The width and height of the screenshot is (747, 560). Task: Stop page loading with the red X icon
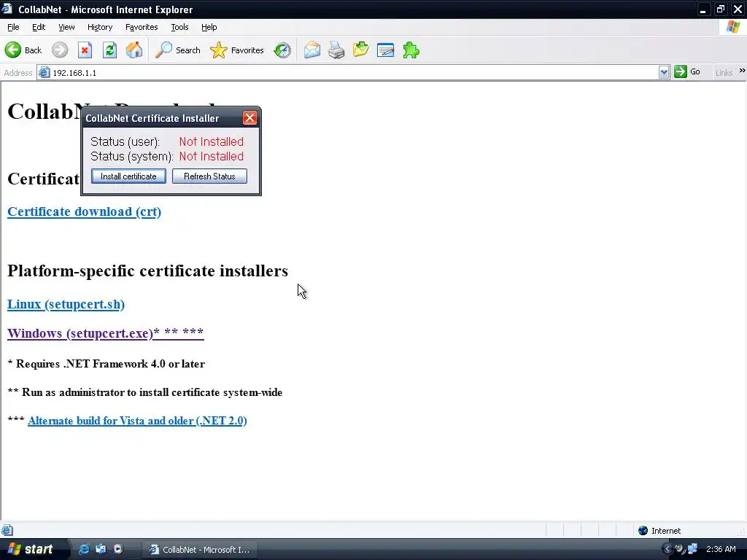pos(85,50)
